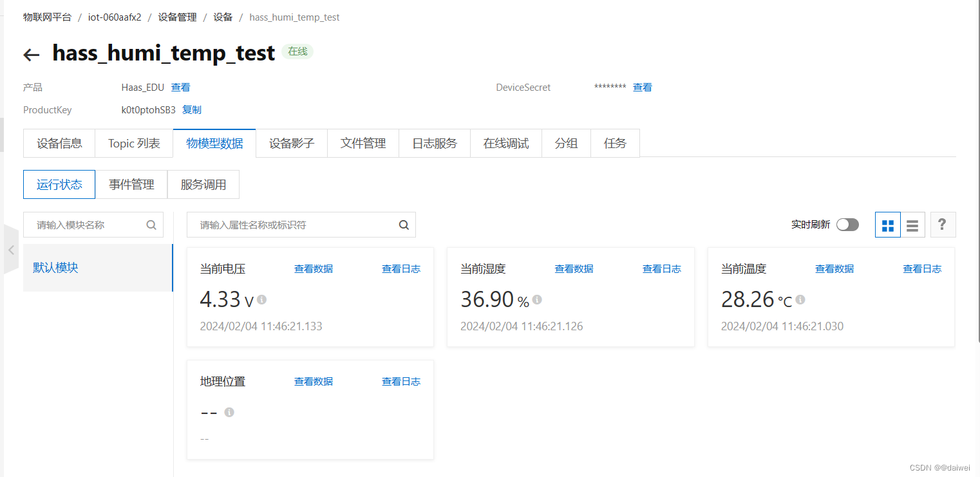
Task: Click 查看日志 in 当前温度 card
Action: 922,269
